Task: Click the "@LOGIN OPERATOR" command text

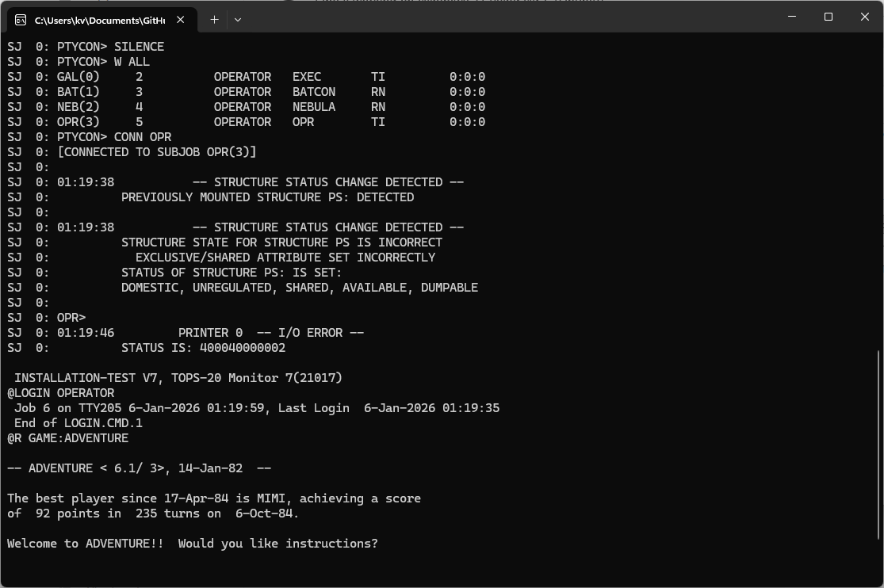Action: click(x=61, y=393)
